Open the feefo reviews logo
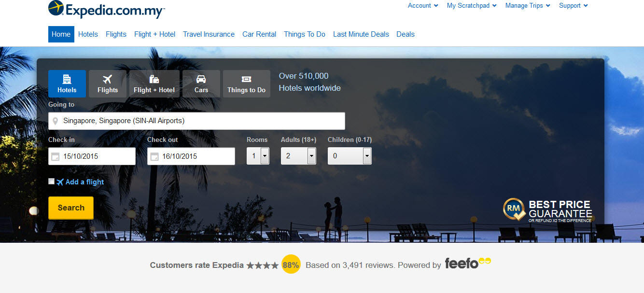The height and width of the screenshot is (293, 644). point(467,264)
